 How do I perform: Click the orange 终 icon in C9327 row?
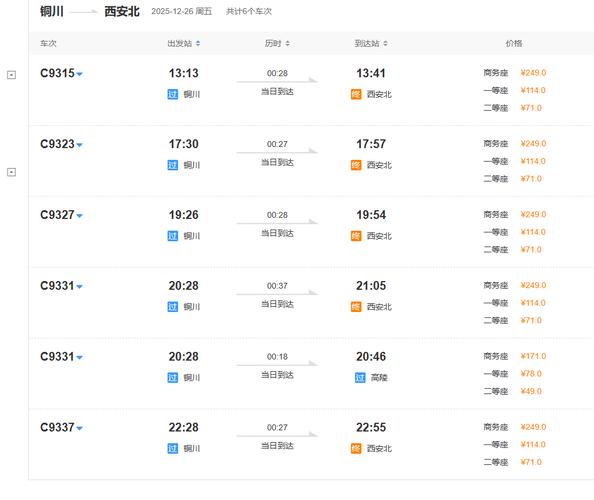(x=356, y=236)
